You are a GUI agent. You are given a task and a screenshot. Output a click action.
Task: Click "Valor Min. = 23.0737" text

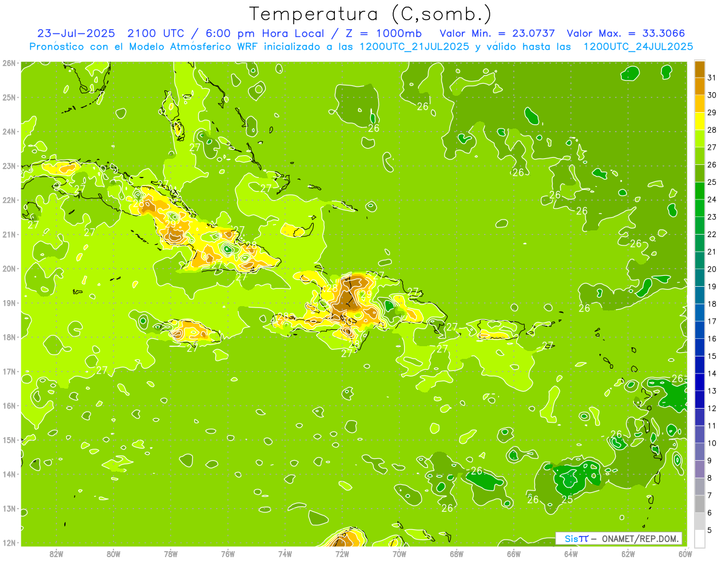(x=497, y=33)
